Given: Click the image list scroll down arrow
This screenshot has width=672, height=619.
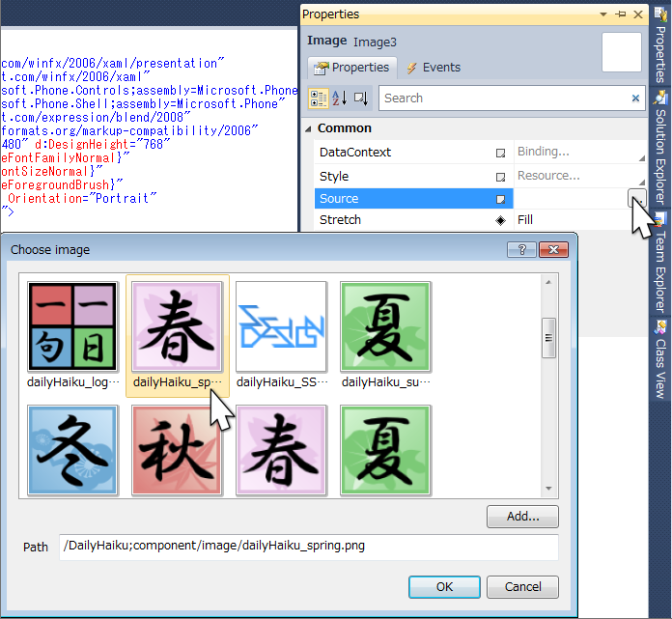Looking at the screenshot, I should pyautogui.click(x=548, y=489).
